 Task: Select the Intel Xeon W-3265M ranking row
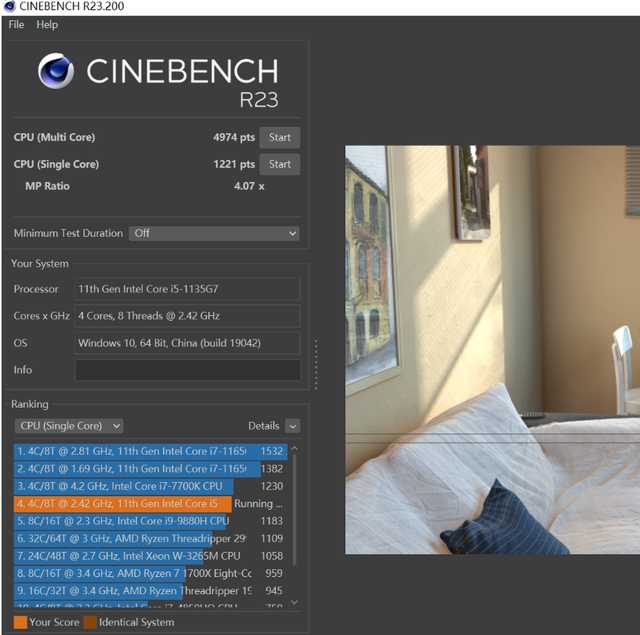(x=150, y=556)
